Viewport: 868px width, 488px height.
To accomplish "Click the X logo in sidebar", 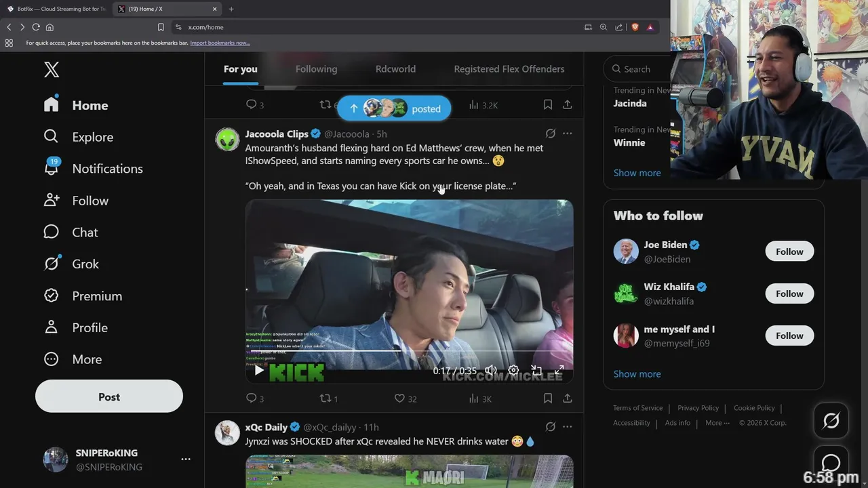I will pos(52,69).
